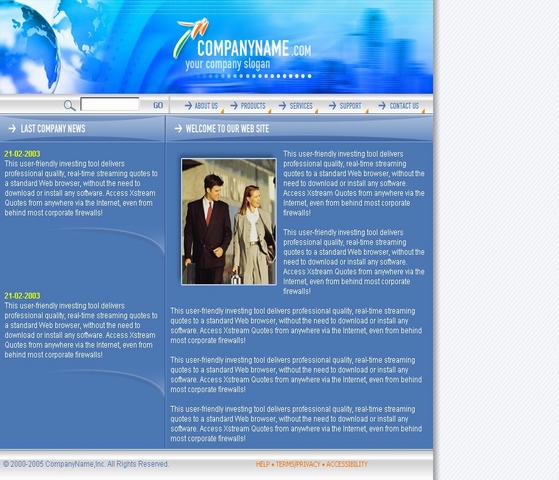
Task: Click the company logo swoosh icon
Action: coord(190,38)
